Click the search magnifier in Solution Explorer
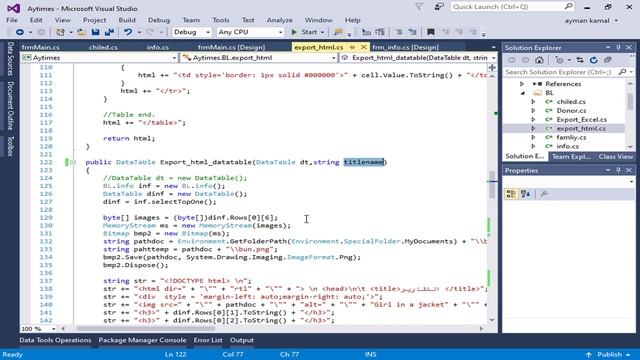 tap(622, 72)
